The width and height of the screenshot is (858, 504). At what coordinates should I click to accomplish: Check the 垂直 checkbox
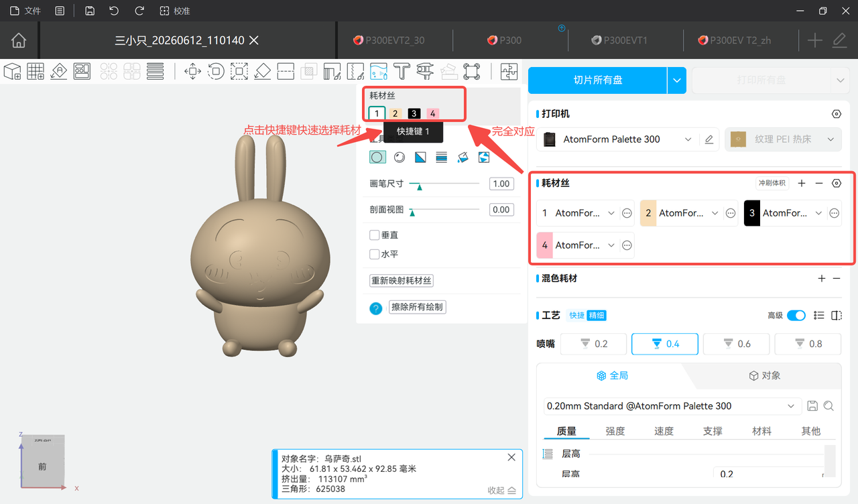(375, 235)
